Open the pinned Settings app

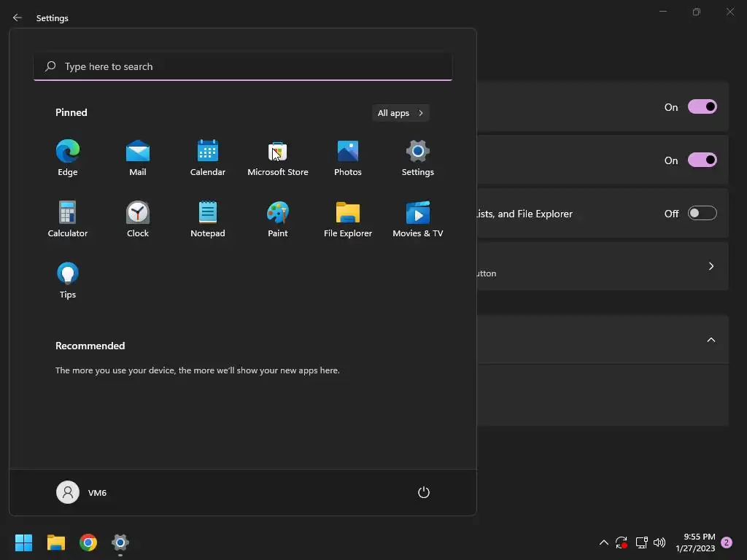click(x=418, y=158)
